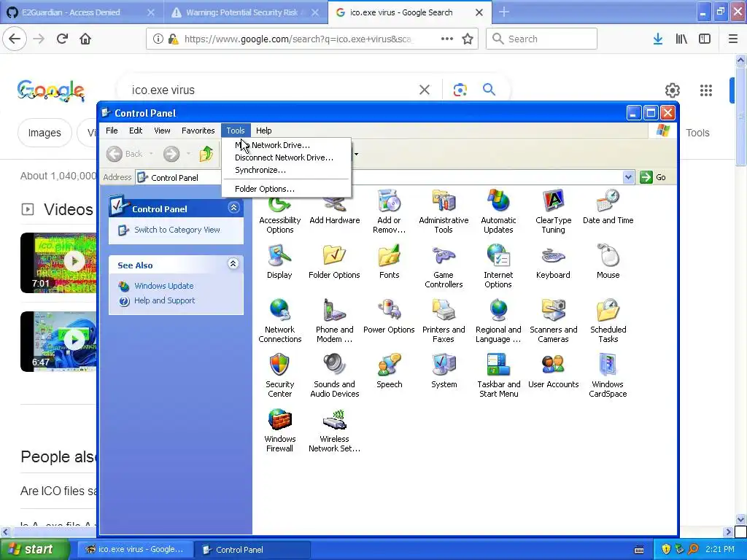Open Automatic Updates icon

click(x=498, y=211)
